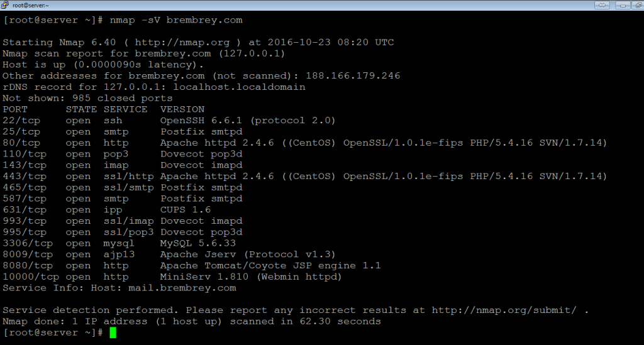Minimize the root@server terminal window
The image size is (644, 345).
(x=623, y=5)
